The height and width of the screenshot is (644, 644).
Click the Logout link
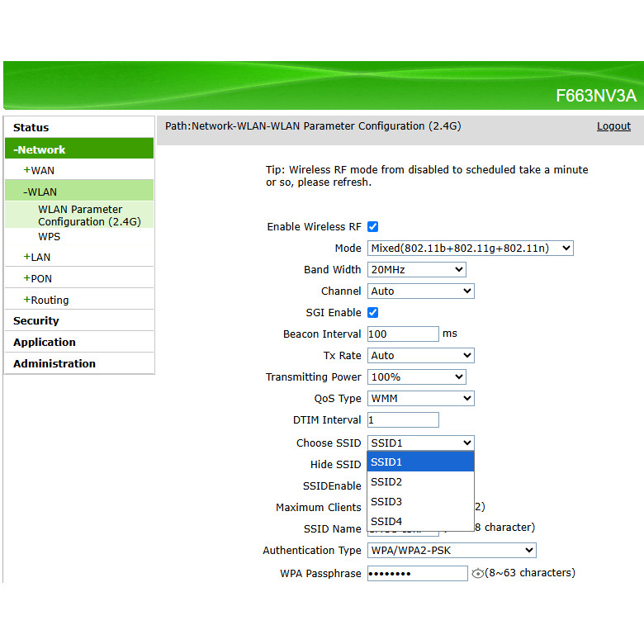[x=613, y=126]
